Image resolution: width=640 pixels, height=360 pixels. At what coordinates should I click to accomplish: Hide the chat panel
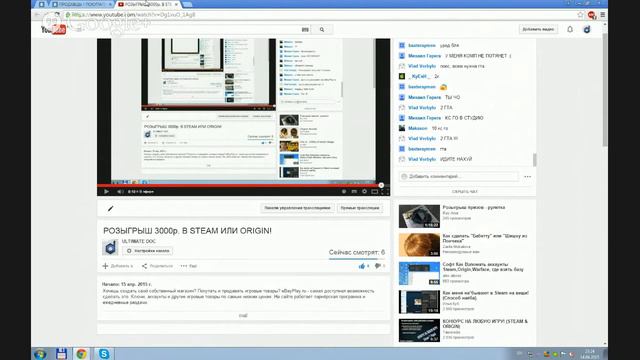click(x=464, y=191)
